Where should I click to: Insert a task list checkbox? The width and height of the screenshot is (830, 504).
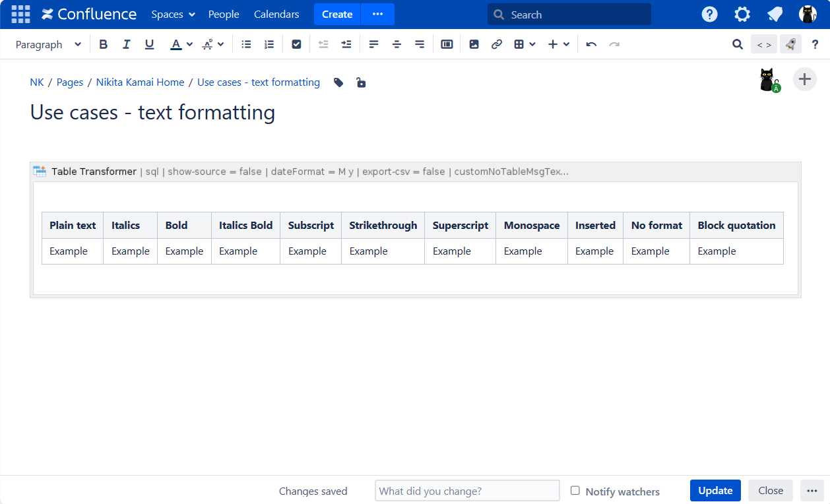(x=296, y=44)
